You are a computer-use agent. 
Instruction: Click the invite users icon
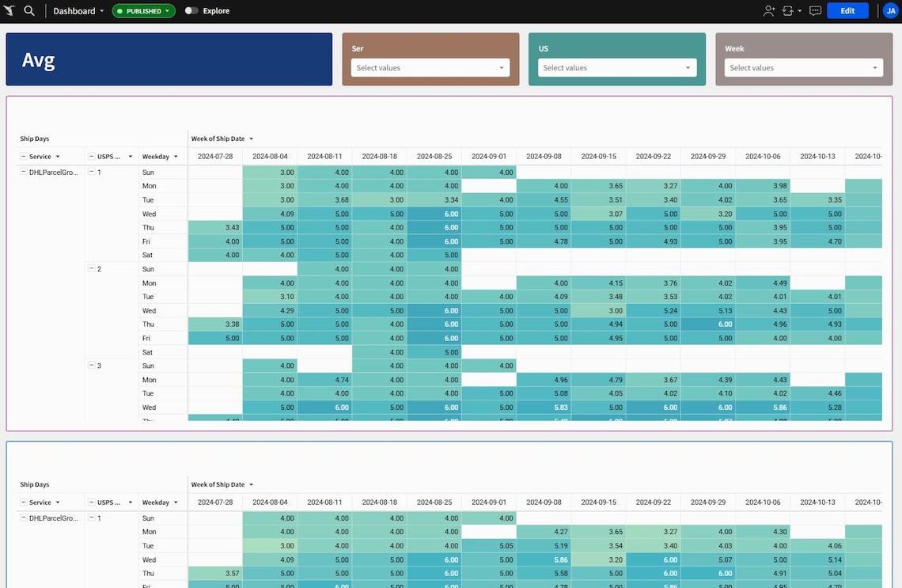767,11
